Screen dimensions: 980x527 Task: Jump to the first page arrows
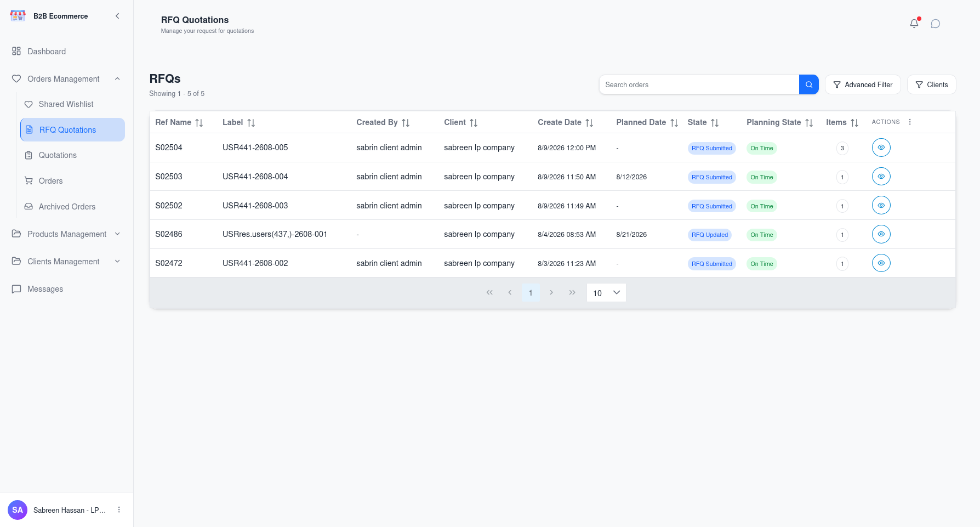[x=489, y=293]
